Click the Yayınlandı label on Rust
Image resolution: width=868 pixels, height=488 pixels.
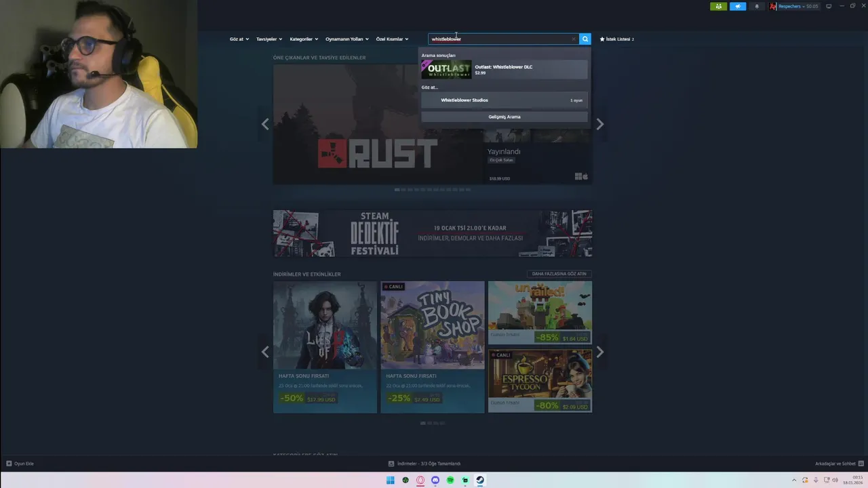[504, 152]
